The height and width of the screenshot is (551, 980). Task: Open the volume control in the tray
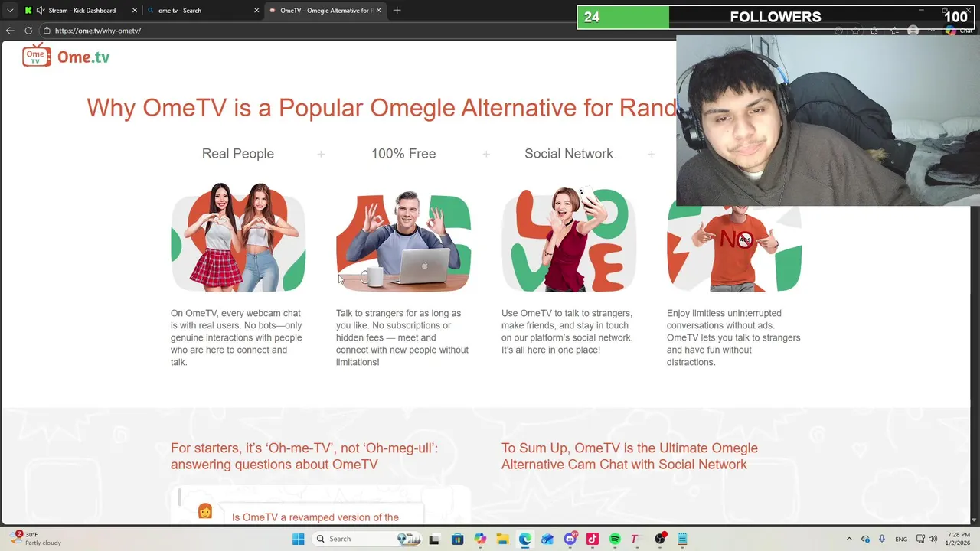pyautogui.click(x=933, y=539)
